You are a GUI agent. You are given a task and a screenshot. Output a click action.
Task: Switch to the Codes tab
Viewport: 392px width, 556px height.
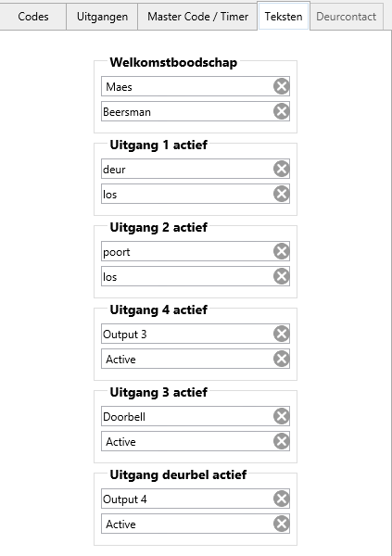tap(33, 17)
